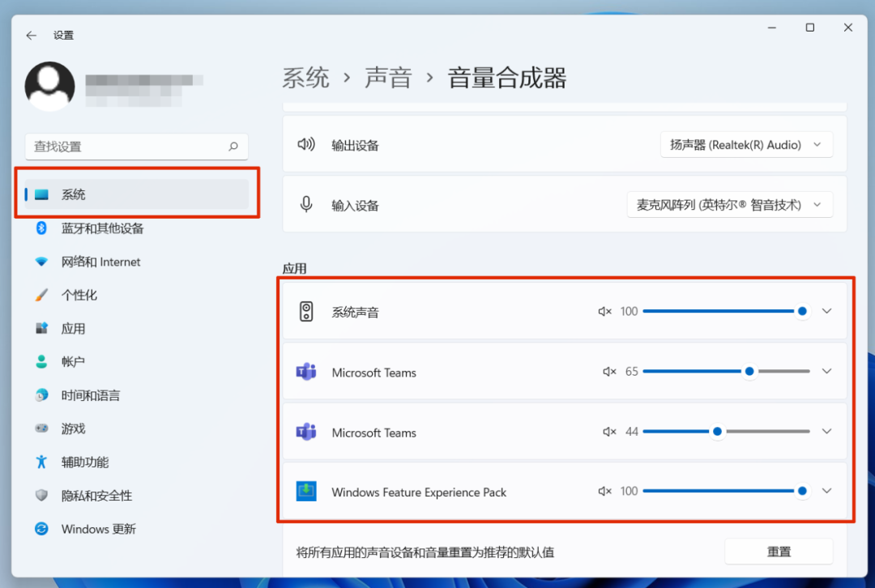Open 隐私和安全性 settings
The image size is (875, 588).
coord(137,496)
